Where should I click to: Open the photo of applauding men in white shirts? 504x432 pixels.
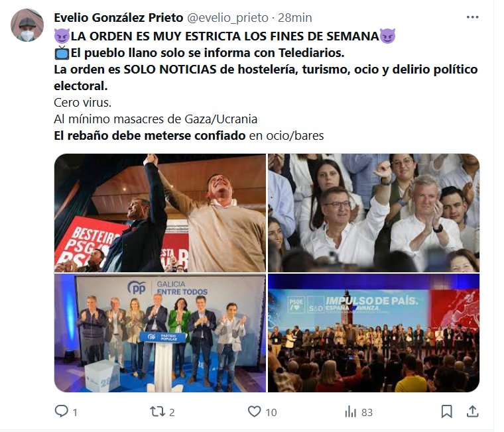click(x=373, y=213)
